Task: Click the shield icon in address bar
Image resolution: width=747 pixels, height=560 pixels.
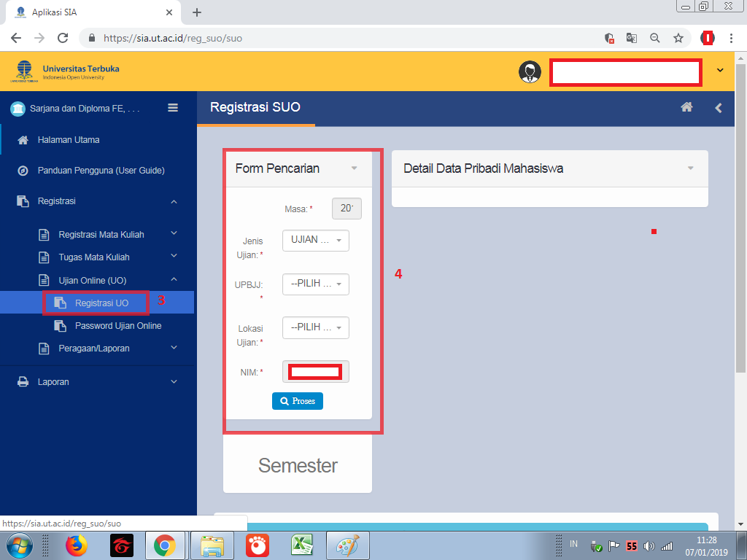Action: click(x=609, y=38)
